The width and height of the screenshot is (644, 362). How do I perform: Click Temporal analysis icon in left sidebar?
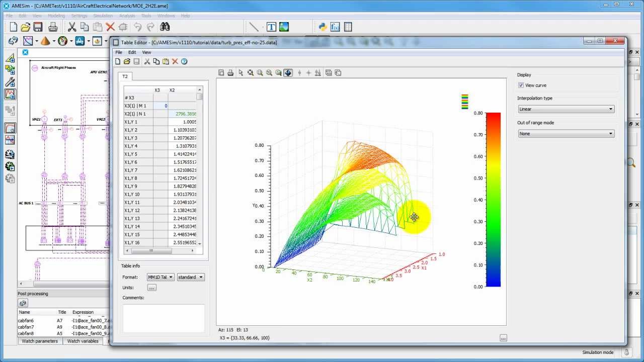[10, 128]
